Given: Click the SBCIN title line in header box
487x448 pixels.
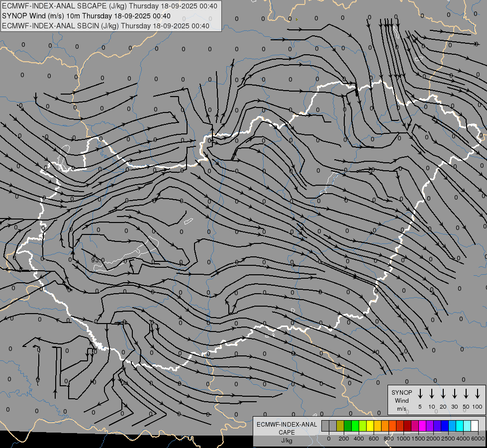Looking at the screenshot, I should (105, 26).
